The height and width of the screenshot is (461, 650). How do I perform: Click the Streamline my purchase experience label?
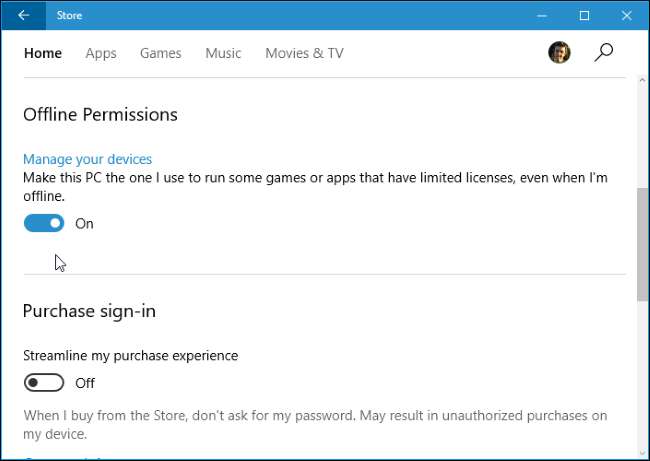(x=130, y=355)
